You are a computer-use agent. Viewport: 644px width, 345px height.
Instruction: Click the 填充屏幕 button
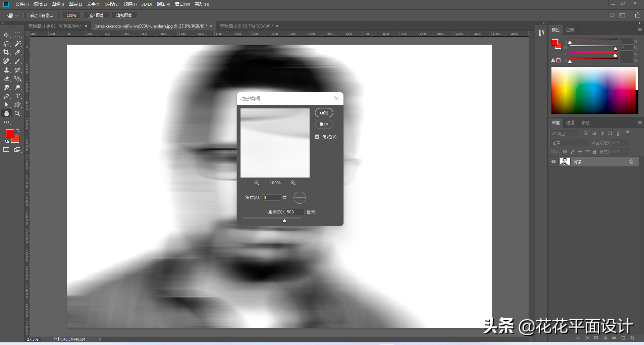[124, 15]
